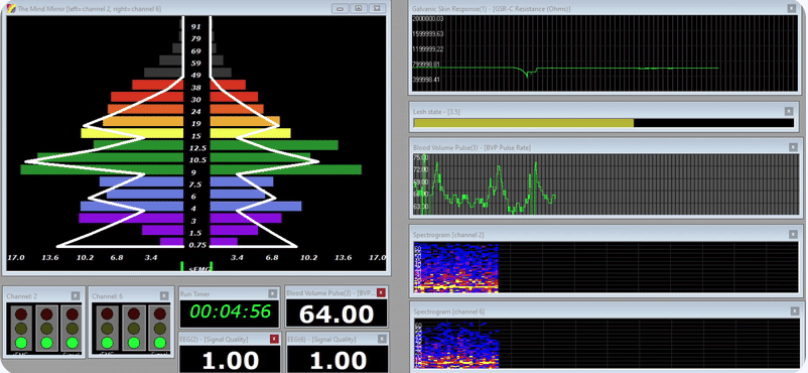808x373 pixels.
Task: Click the 7.5 frequency label in Mind Mirror
Action: pyautogui.click(x=196, y=184)
